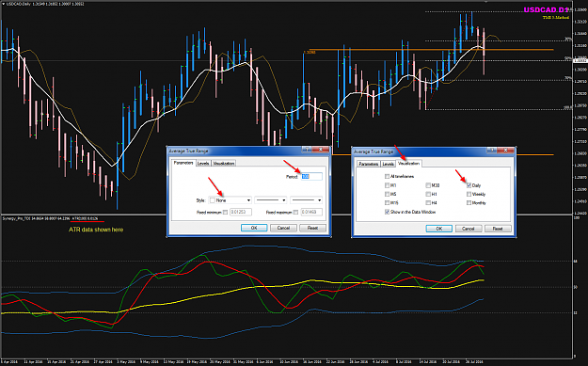
Task: Click the orange 1.3080 price level label
Action: point(310,53)
